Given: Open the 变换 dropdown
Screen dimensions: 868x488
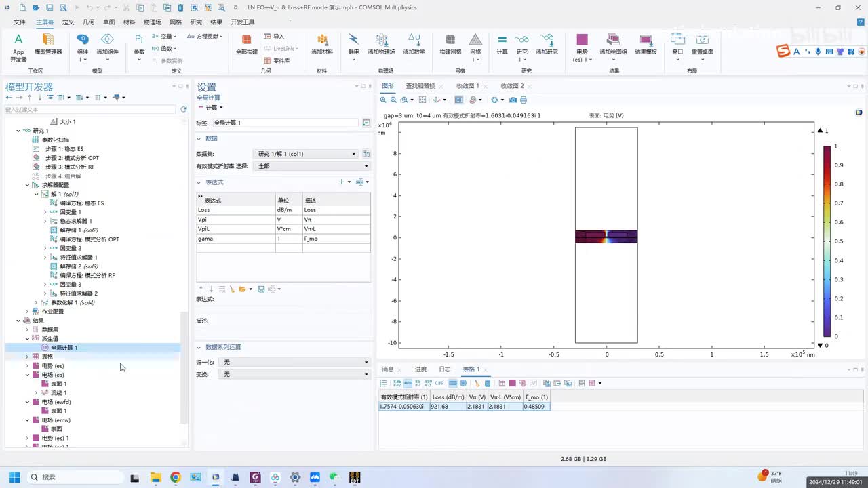Looking at the screenshot, I should [x=295, y=374].
